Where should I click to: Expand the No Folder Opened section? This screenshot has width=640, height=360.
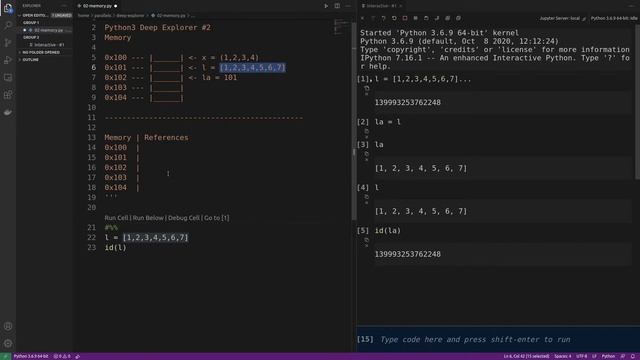pos(40,52)
